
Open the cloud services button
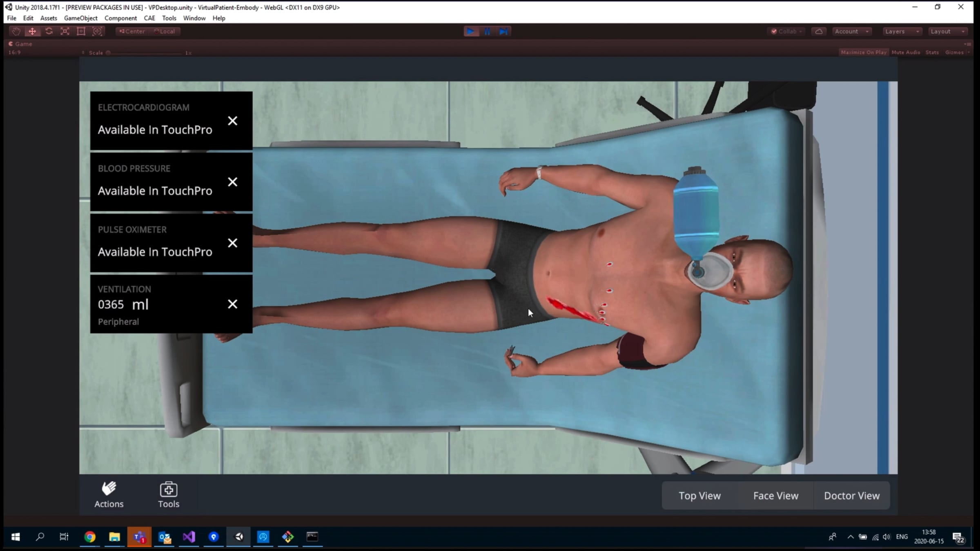tap(819, 31)
